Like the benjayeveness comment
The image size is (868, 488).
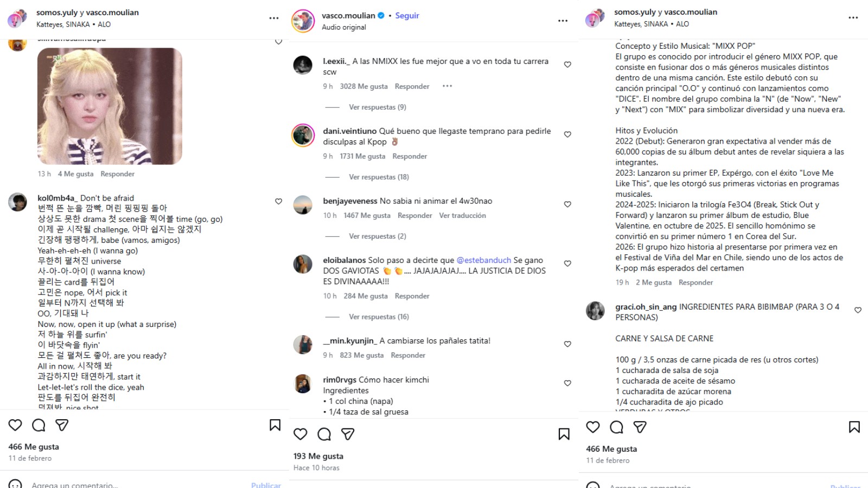(567, 204)
